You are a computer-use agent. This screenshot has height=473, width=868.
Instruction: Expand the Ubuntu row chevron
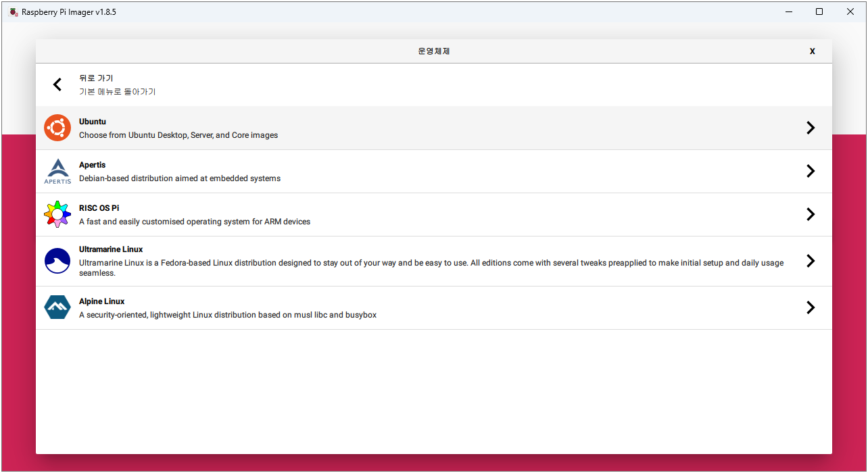coord(811,128)
